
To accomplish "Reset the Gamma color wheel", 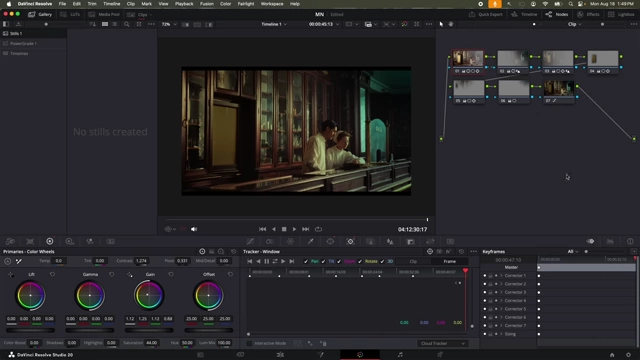I will [111, 274].
